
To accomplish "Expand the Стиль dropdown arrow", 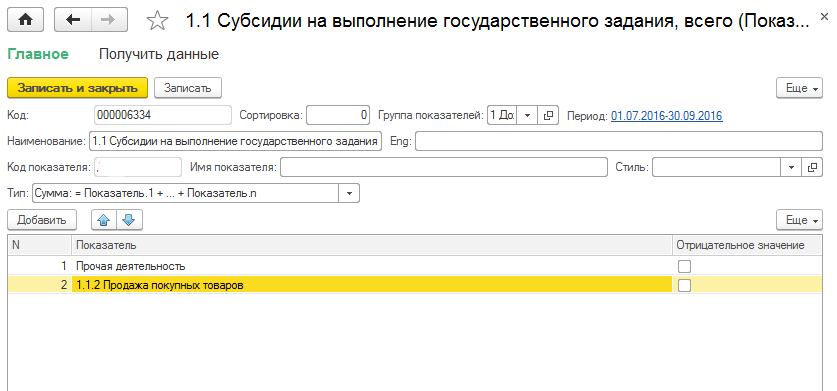I will click(792, 167).
